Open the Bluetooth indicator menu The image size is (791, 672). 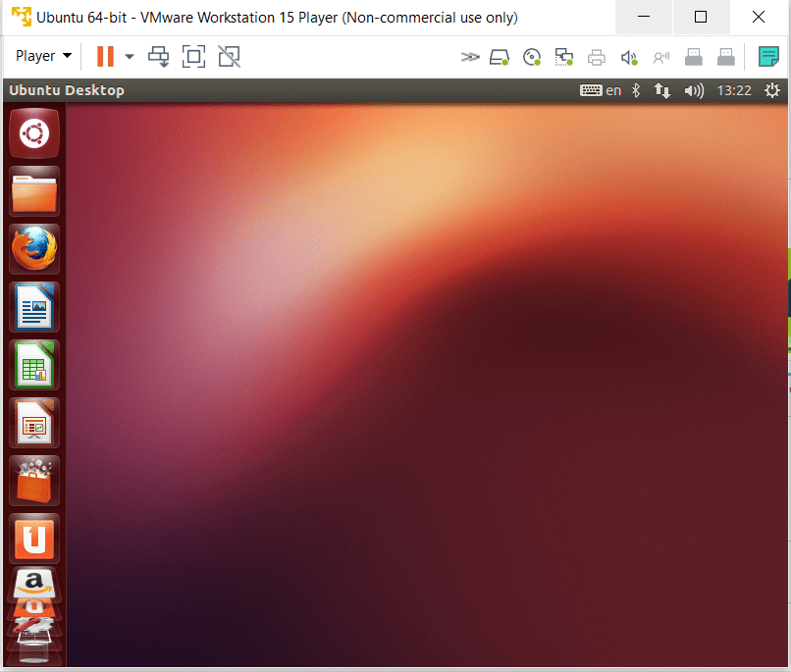point(636,90)
